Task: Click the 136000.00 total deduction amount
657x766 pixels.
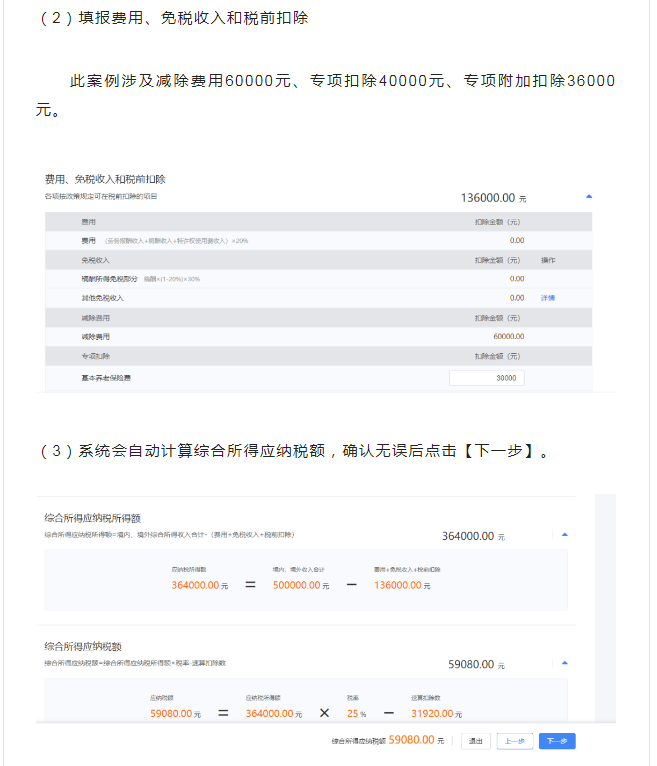Action: tap(487, 198)
